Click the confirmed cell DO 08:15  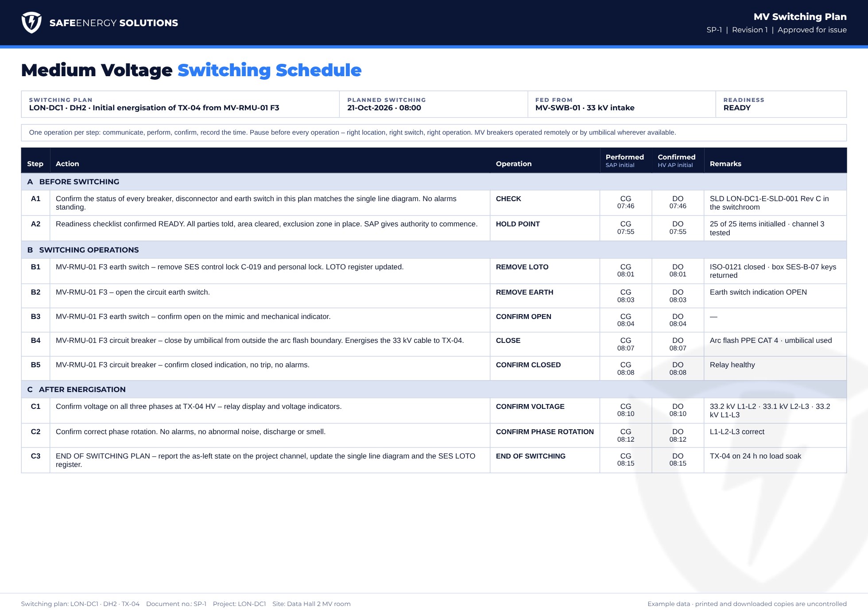click(678, 459)
